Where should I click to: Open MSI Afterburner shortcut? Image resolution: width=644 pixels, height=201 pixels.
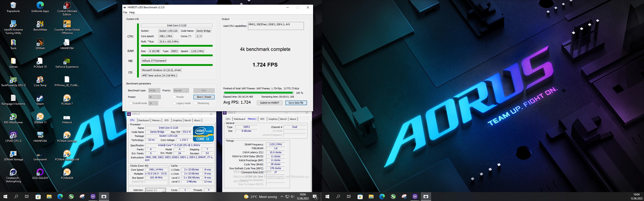coord(13,119)
